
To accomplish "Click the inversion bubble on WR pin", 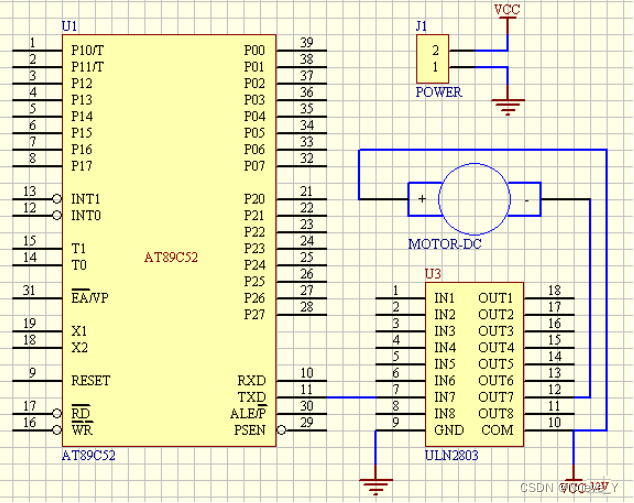I will pyautogui.click(x=57, y=430).
